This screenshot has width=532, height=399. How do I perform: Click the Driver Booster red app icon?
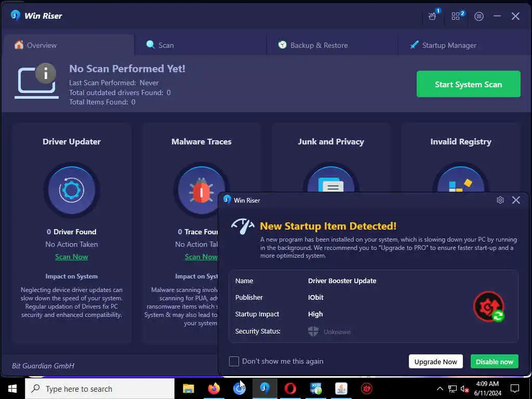[489, 307]
